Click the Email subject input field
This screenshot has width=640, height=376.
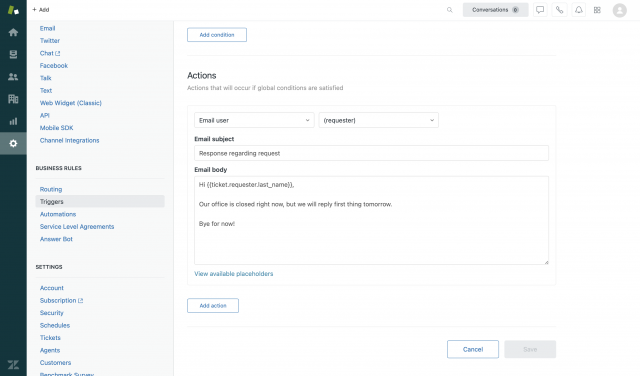pos(371,153)
